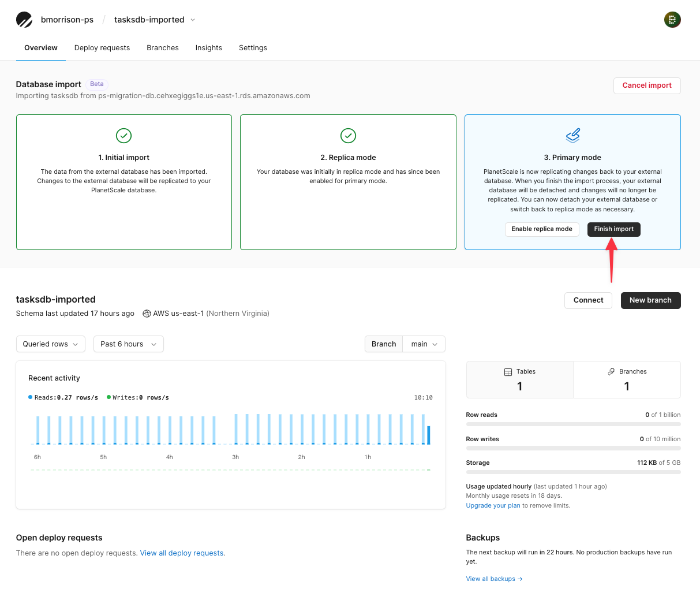The image size is (700, 600).
Task: Click the Storage usage bar
Action: point(573,472)
